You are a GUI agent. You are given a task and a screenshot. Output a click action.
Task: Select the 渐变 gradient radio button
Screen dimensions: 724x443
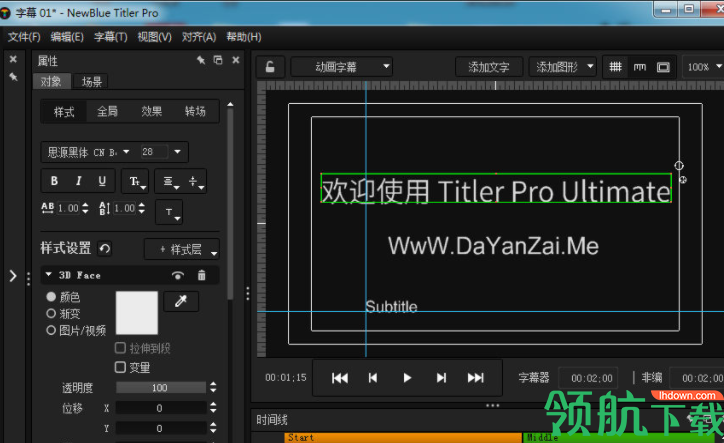coord(51,313)
